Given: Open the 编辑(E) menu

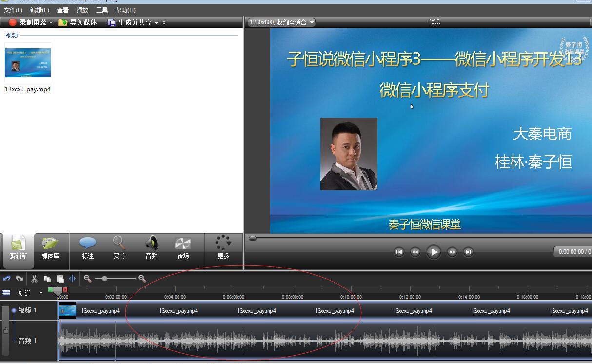Looking at the screenshot, I should click(x=39, y=10).
